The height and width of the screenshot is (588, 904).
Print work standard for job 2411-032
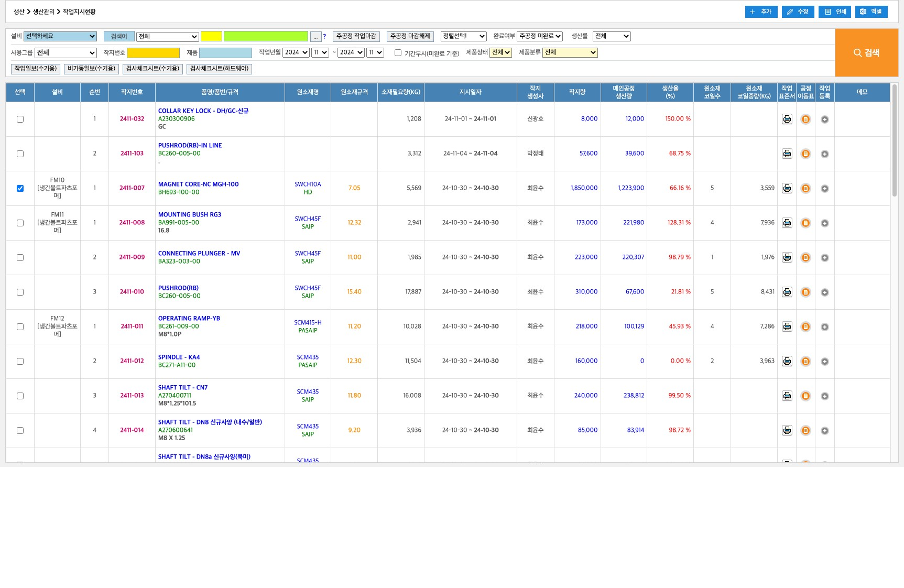[787, 119]
